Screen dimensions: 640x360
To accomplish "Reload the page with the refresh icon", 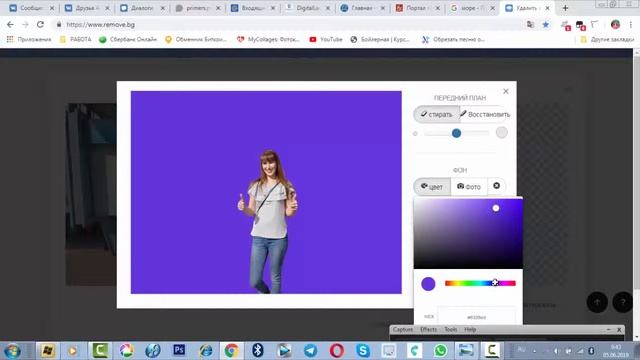I will coord(40,24).
